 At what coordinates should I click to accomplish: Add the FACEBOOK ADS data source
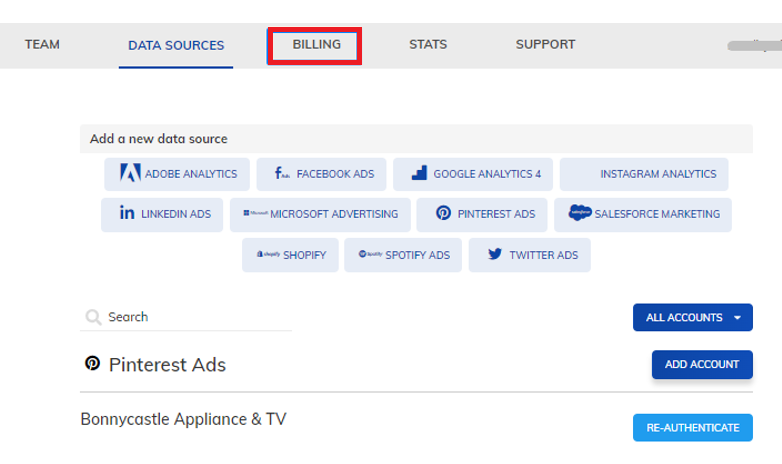[322, 174]
